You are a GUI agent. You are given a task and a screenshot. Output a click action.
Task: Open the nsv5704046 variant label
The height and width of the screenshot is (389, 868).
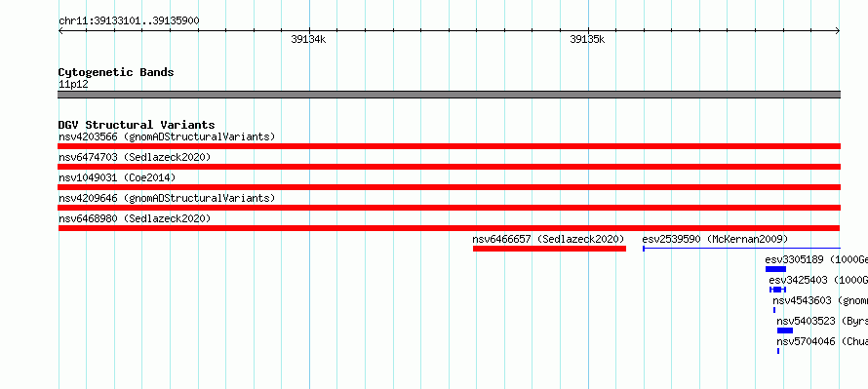822,341
